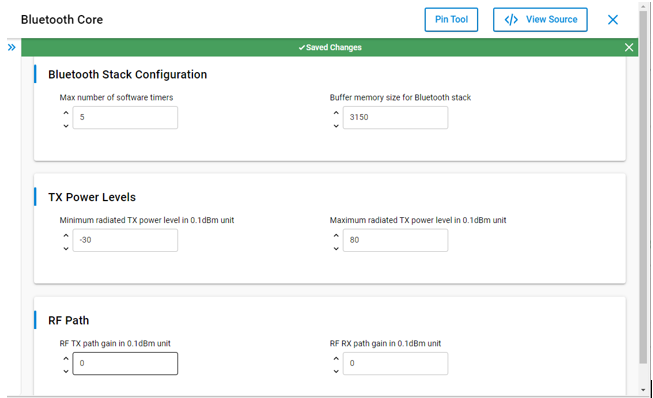Increment Max number of software timers
This screenshot has width=653, height=398.
tap(66, 112)
